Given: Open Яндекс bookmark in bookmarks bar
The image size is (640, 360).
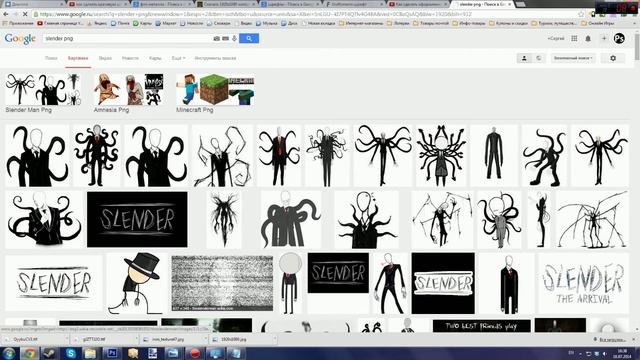Looking at the screenshot, I should click(96, 23).
